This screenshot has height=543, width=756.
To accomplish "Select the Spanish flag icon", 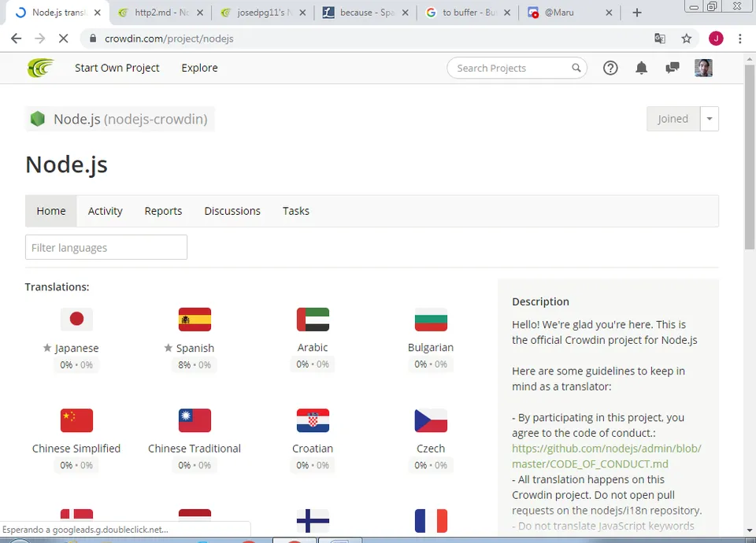I will click(195, 319).
